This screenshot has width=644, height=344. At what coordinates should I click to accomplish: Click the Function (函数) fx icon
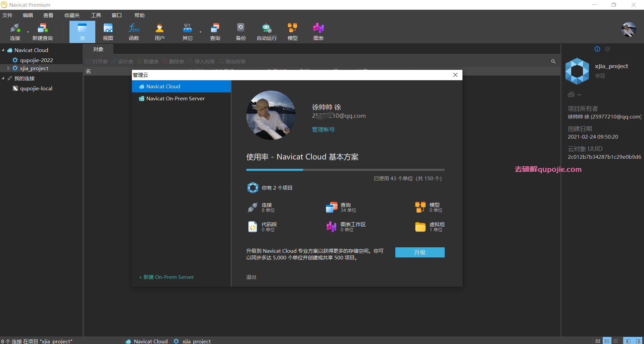134,32
